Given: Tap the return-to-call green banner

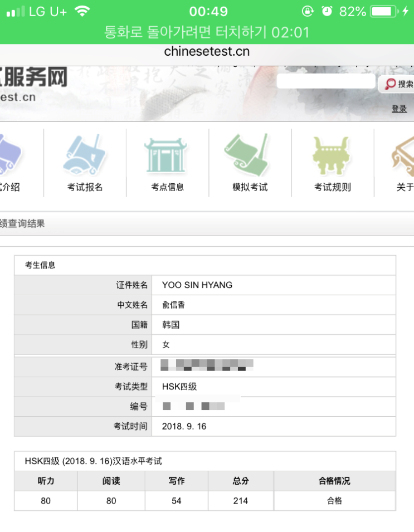Looking at the screenshot, I should [x=207, y=32].
